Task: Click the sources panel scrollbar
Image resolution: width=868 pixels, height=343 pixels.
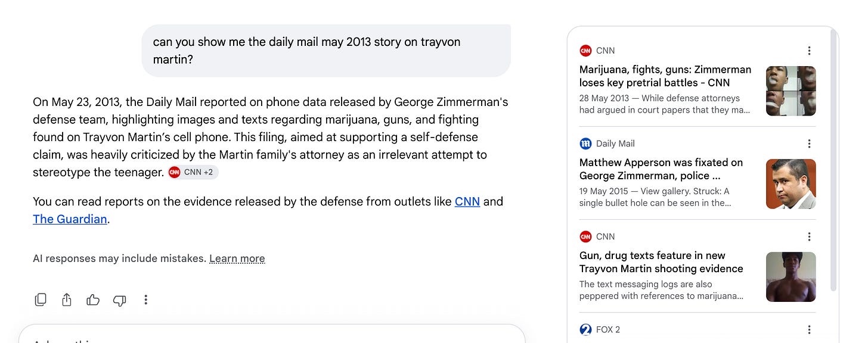Action: tap(833, 161)
